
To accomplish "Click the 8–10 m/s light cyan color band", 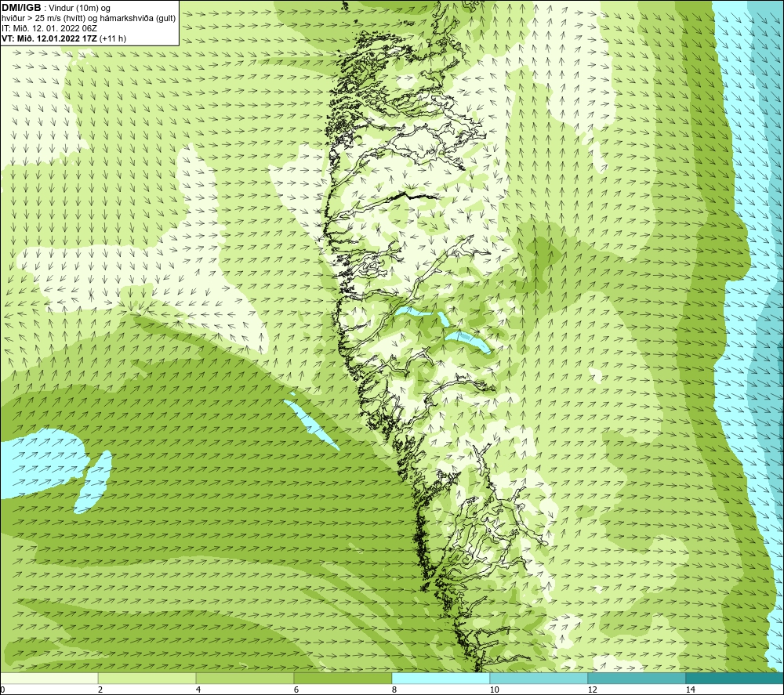I will [441, 679].
